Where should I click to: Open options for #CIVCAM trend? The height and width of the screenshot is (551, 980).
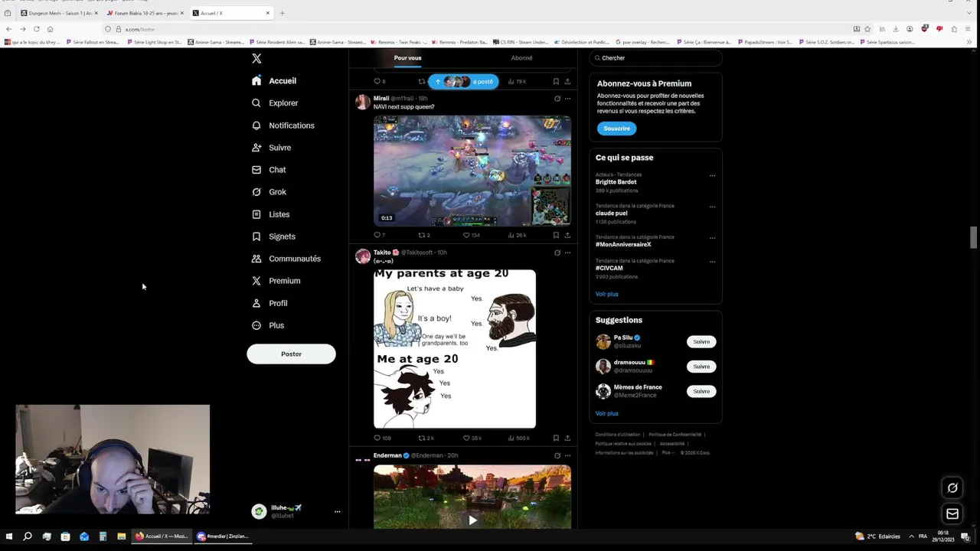point(712,262)
